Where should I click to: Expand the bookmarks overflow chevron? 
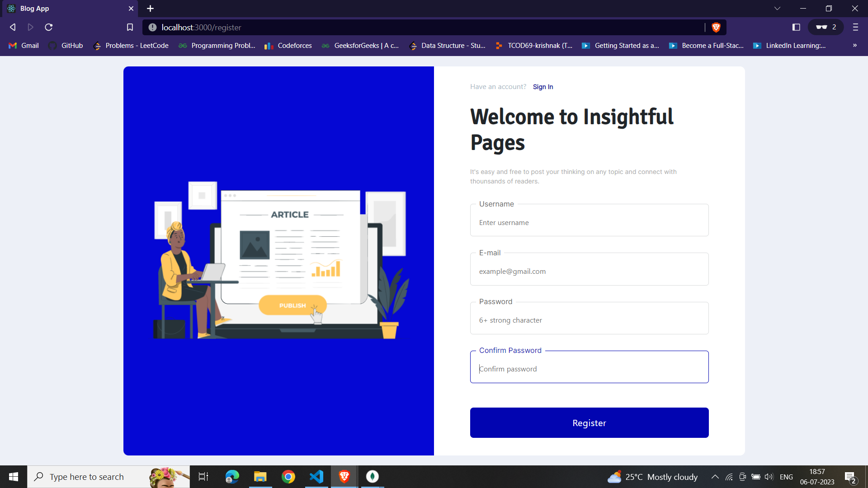click(x=855, y=45)
